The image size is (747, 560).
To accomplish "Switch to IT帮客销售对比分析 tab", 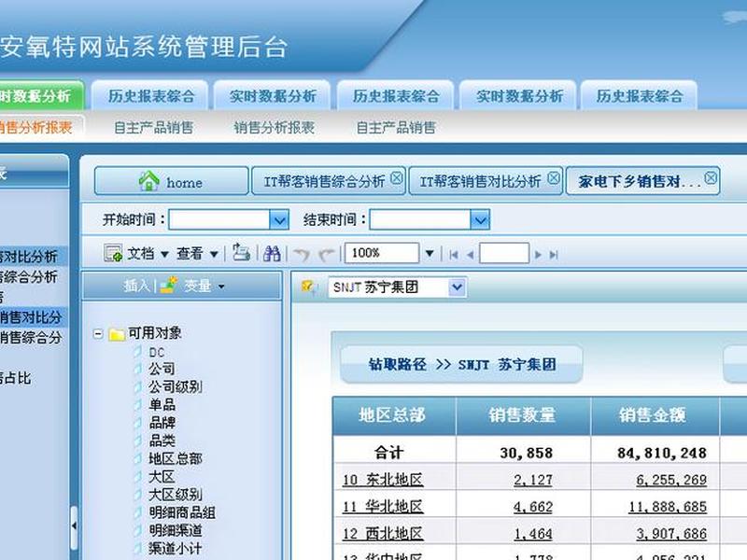I will coord(486,181).
